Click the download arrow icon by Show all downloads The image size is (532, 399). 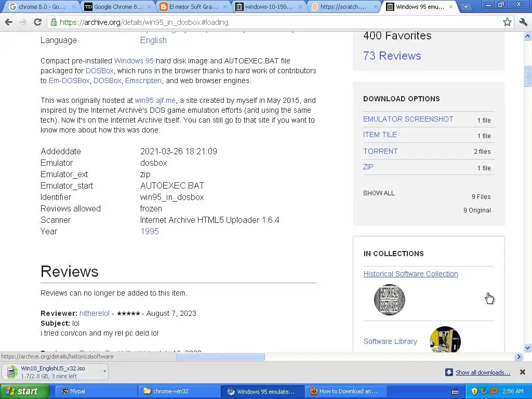(x=449, y=372)
